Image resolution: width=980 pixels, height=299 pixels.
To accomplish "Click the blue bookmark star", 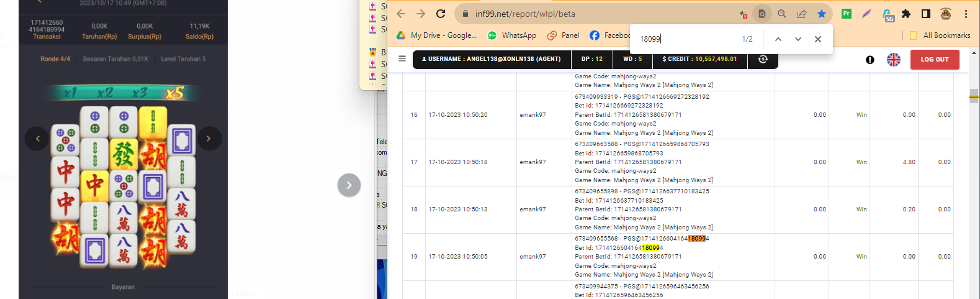I will coord(822,14).
